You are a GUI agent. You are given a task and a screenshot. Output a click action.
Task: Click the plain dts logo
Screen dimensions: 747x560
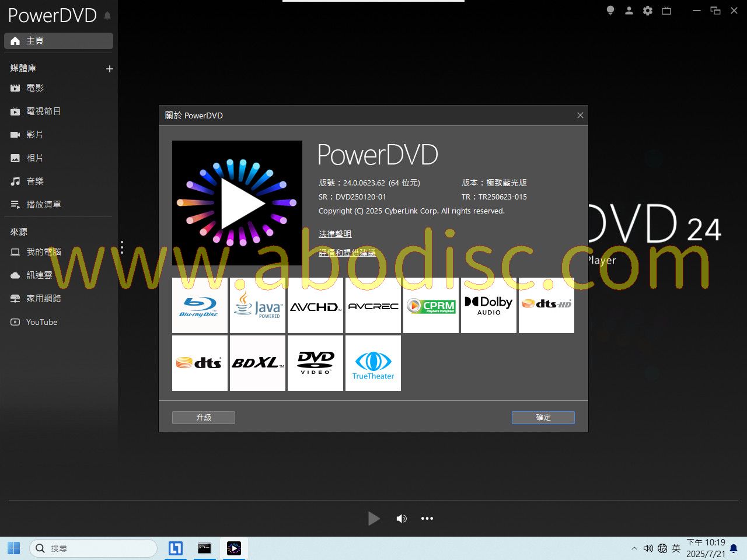tap(200, 363)
